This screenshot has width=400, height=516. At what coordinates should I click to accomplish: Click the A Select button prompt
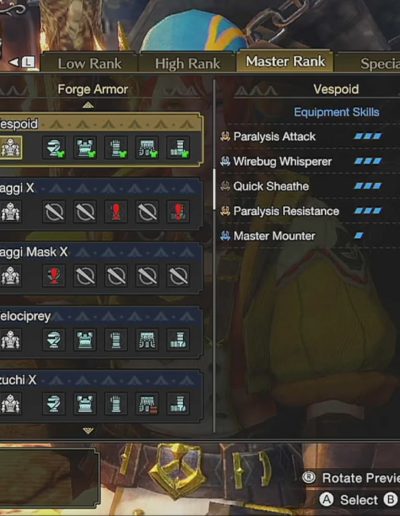349,500
